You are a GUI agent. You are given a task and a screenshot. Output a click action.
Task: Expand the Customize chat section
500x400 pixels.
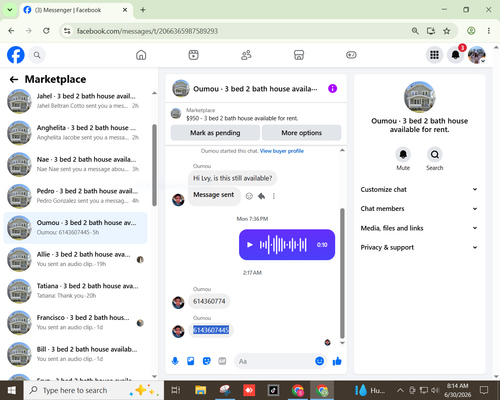pyautogui.click(x=419, y=189)
